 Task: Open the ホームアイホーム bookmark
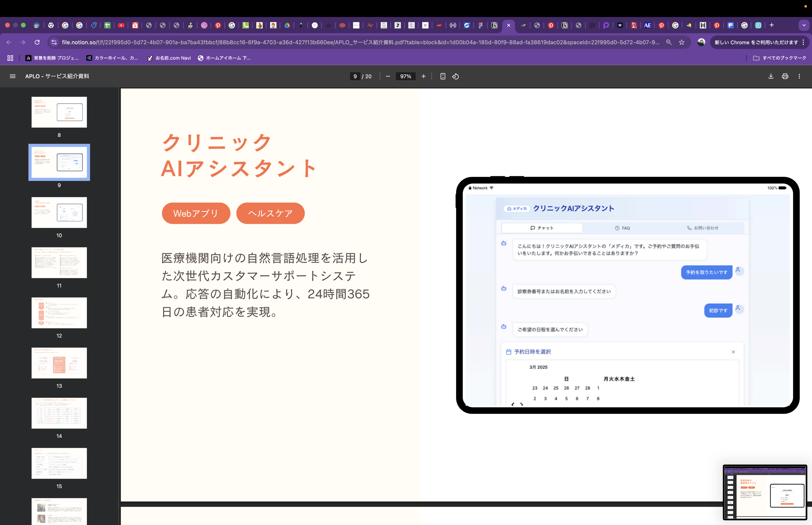pos(224,58)
